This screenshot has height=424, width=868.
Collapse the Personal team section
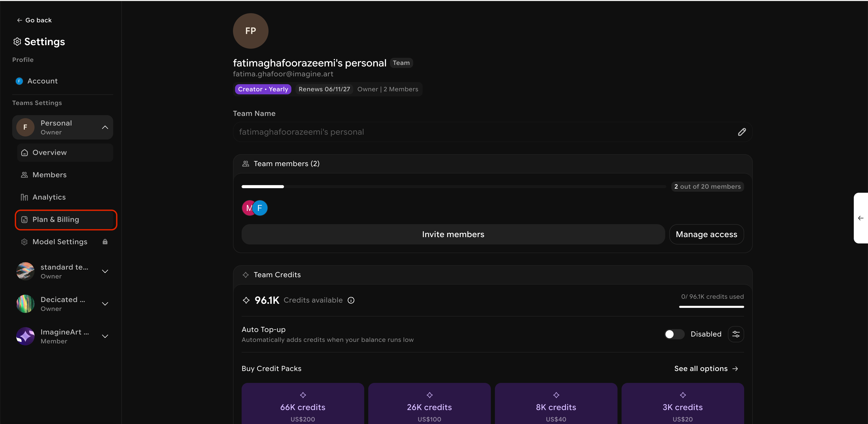tap(105, 127)
